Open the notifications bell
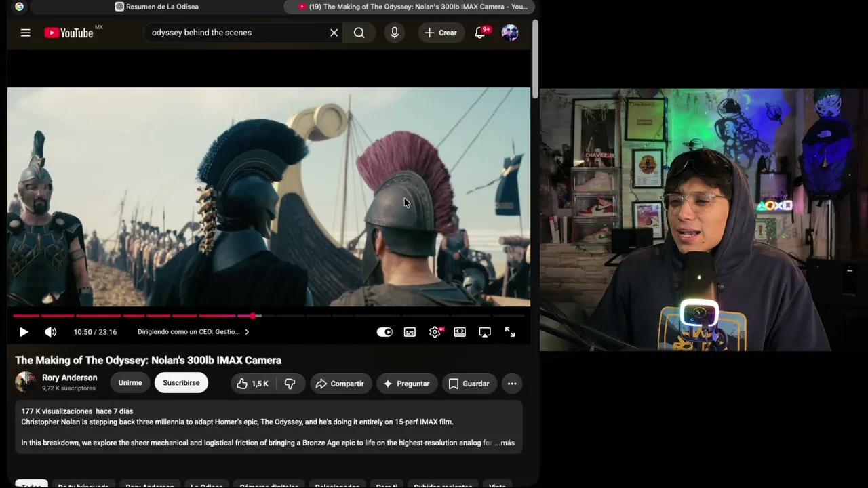Screen dimensions: 868x488 coord(480,33)
